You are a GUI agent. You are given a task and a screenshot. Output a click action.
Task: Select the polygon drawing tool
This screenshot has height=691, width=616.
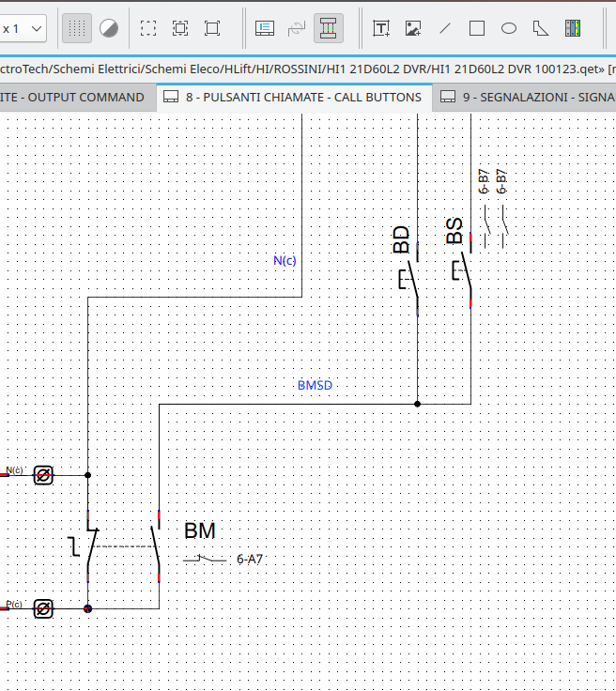coord(541,28)
